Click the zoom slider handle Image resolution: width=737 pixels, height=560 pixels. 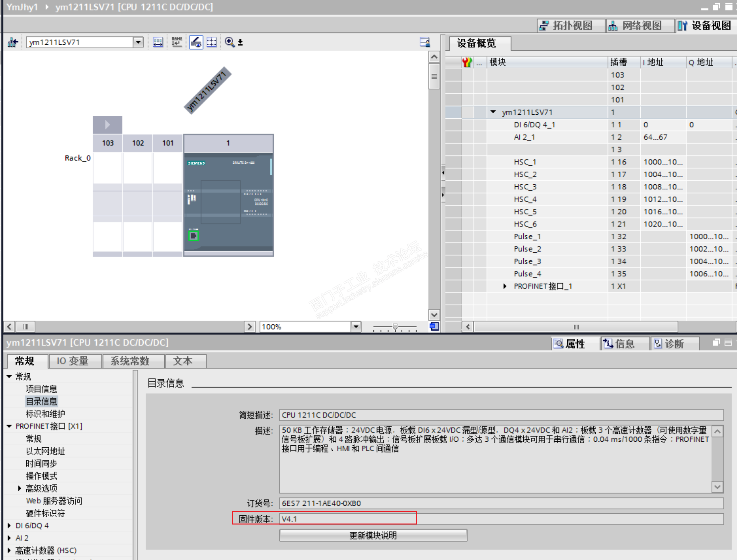point(395,327)
